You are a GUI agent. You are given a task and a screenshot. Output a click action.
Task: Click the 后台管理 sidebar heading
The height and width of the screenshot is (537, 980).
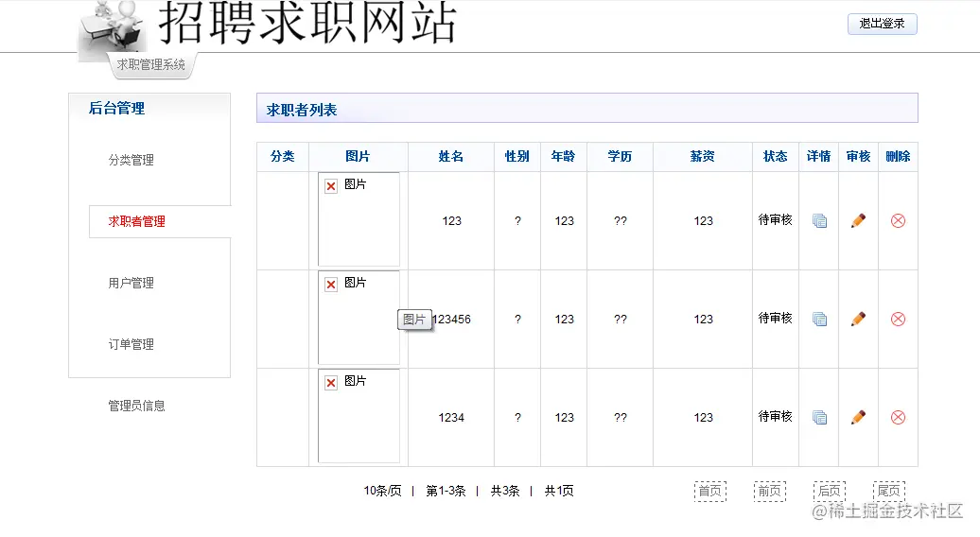[x=117, y=109]
